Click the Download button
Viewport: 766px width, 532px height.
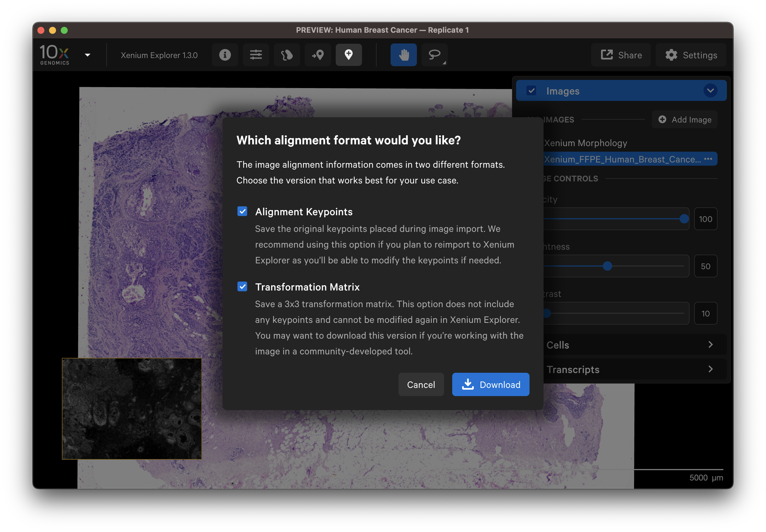(x=490, y=384)
